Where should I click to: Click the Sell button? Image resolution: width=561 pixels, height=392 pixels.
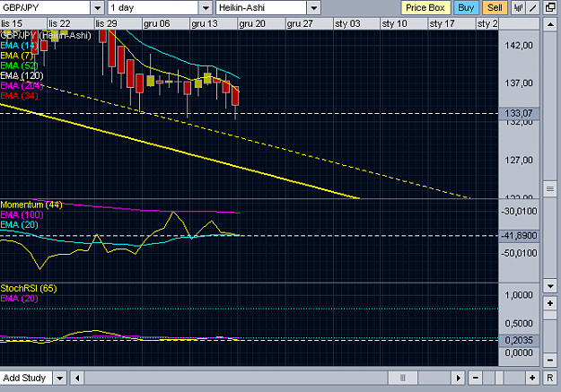(x=495, y=7)
